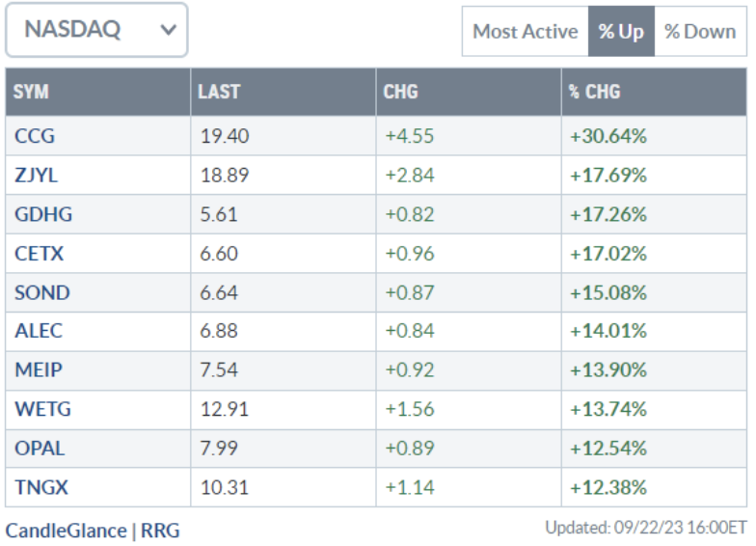
Task: Select the % Up tab
Action: 620,32
